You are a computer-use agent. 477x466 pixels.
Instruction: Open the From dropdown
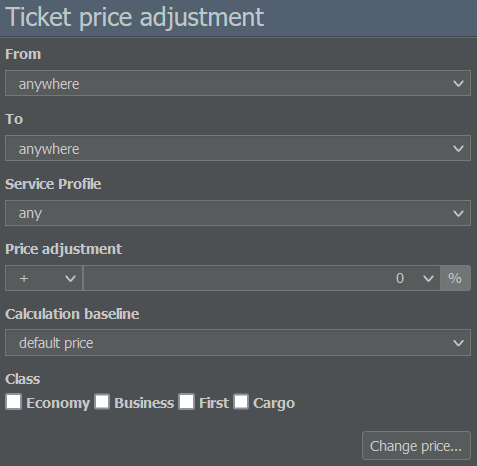pos(238,83)
